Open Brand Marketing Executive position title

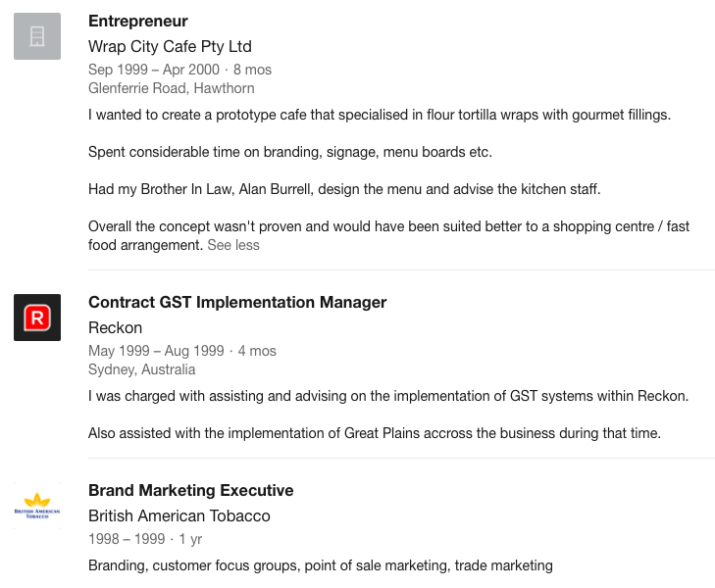(x=191, y=491)
